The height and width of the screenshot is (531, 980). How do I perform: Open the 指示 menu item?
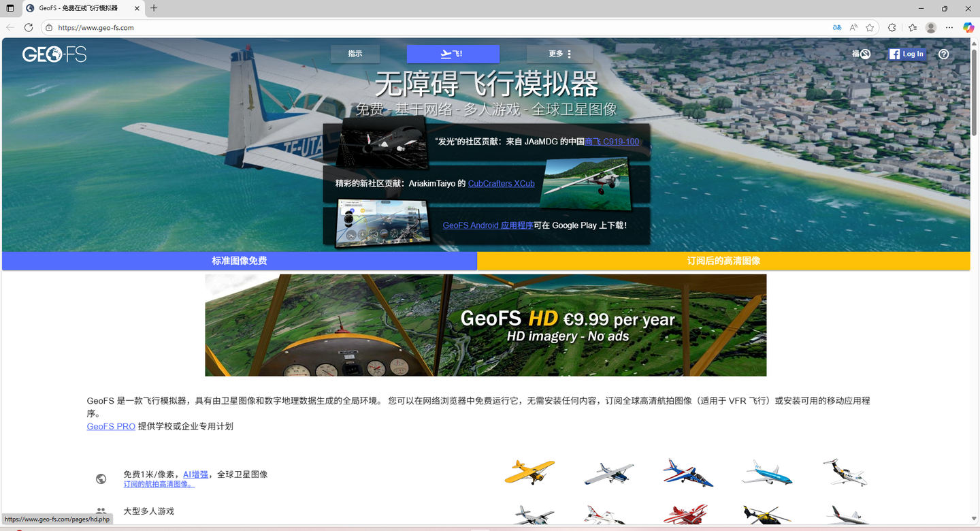click(x=355, y=54)
